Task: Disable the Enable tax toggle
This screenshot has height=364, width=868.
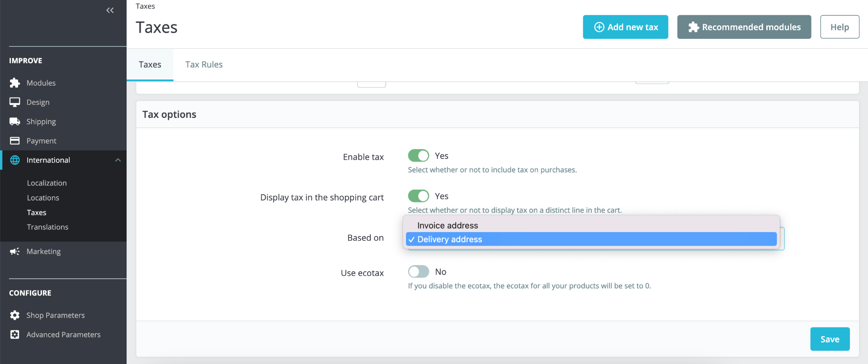Action: 418,156
